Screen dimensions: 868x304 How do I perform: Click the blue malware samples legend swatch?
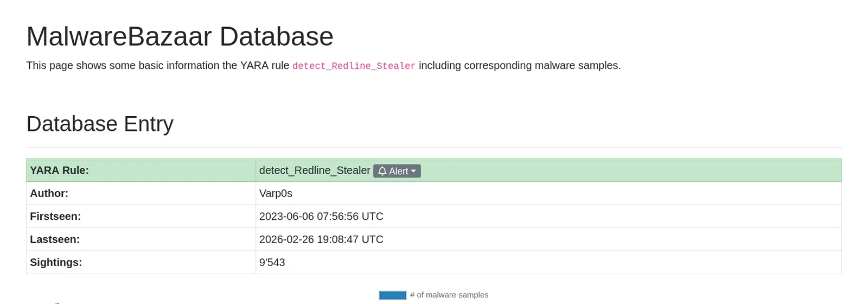pos(393,295)
